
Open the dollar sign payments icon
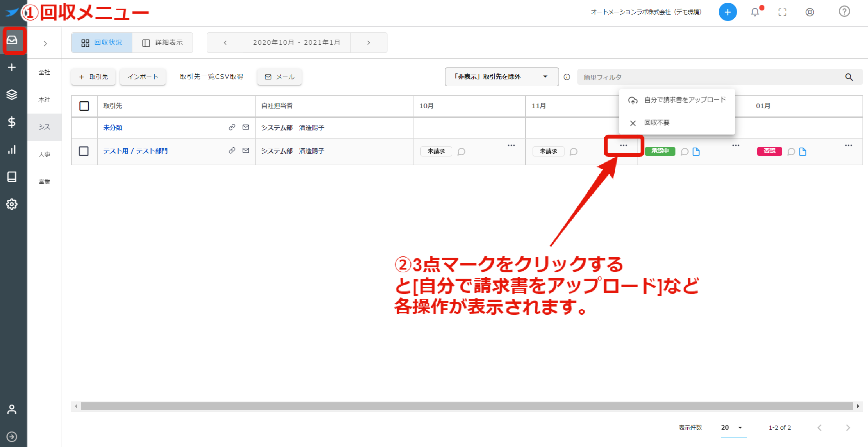pos(12,122)
